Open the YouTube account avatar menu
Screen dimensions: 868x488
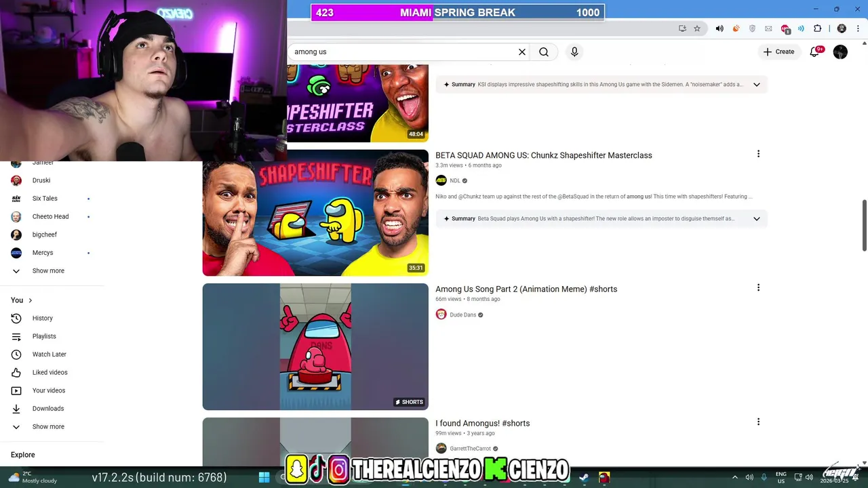pos(840,52)
